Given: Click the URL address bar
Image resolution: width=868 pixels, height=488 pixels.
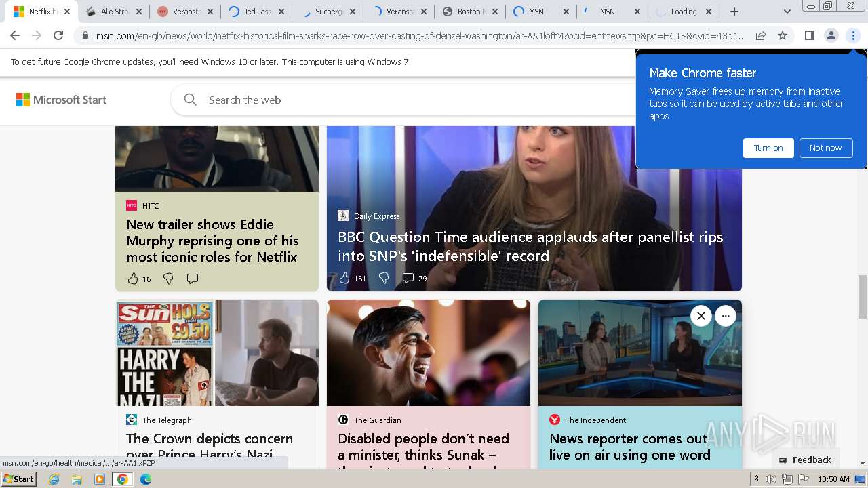Looking at the screenshot, I should (x=420, y=35).
